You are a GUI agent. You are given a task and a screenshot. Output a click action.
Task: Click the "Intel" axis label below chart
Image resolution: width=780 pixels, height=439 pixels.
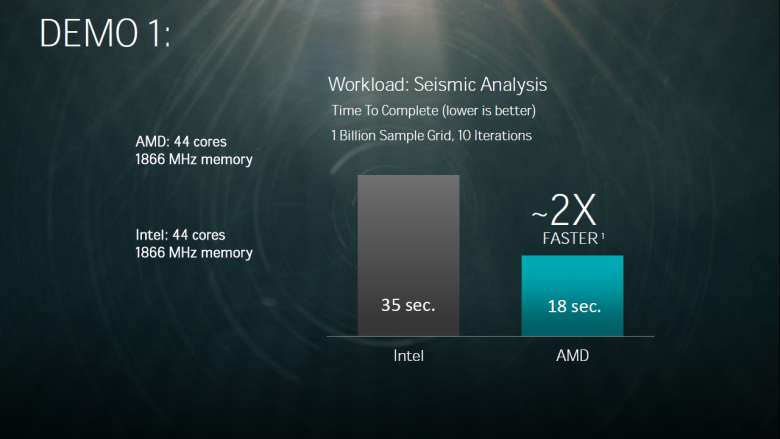[408, 355]
